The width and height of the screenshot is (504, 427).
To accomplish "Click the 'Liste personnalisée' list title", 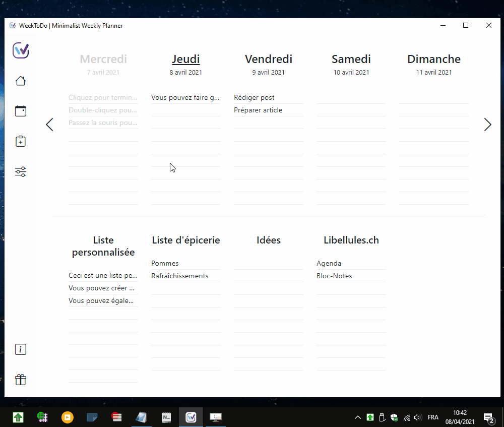I will (x=103, y=247).
